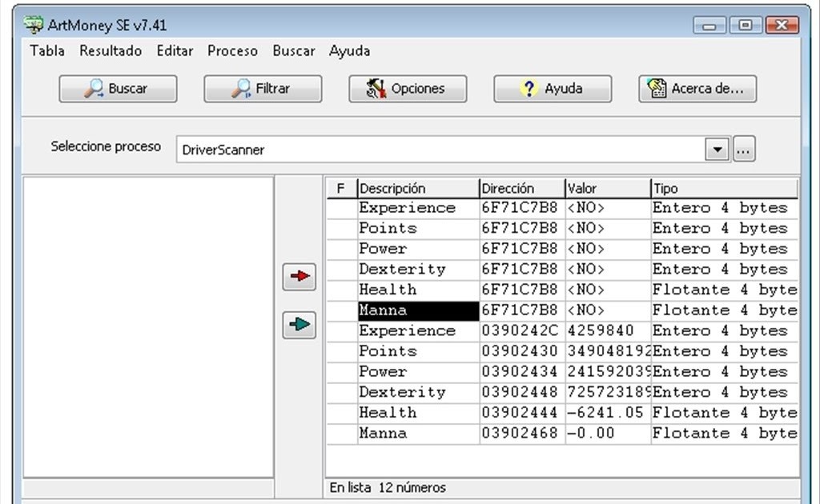The width and height of the screenshot is (820, 504).
Task: Open the Opciones settings button
Action: (408, 89)
